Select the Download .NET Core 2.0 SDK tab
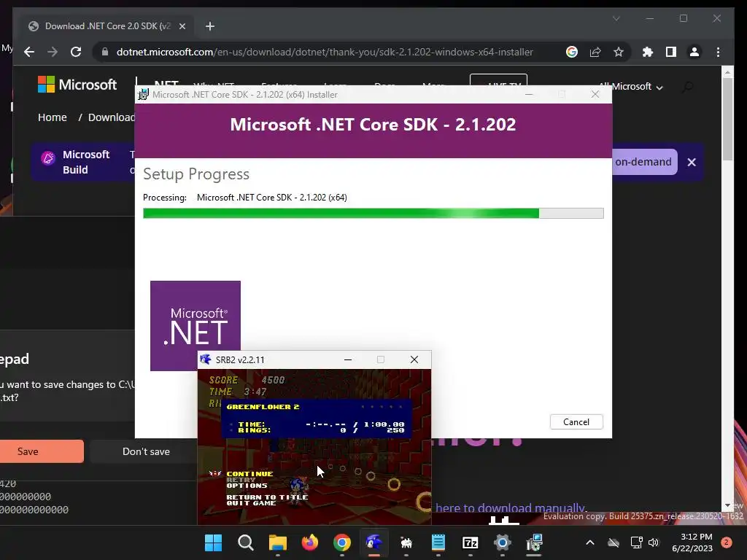 [107, 26]
